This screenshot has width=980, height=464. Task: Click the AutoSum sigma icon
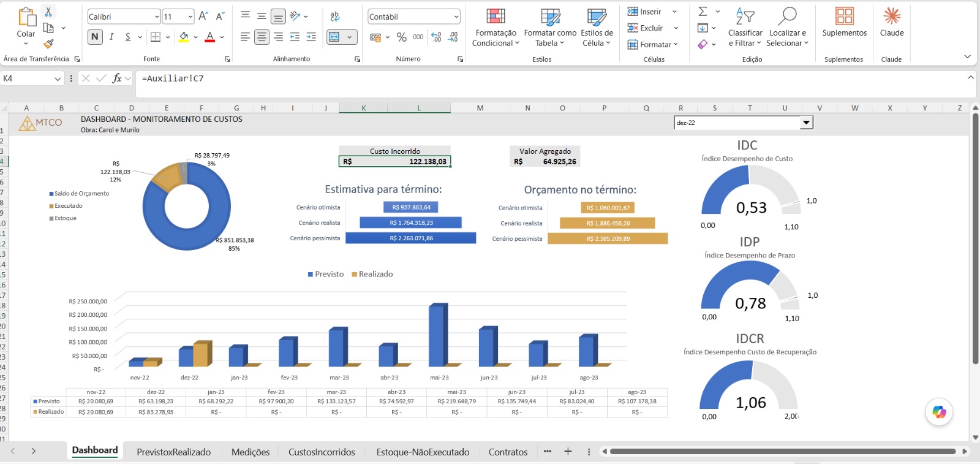[703, 12]
